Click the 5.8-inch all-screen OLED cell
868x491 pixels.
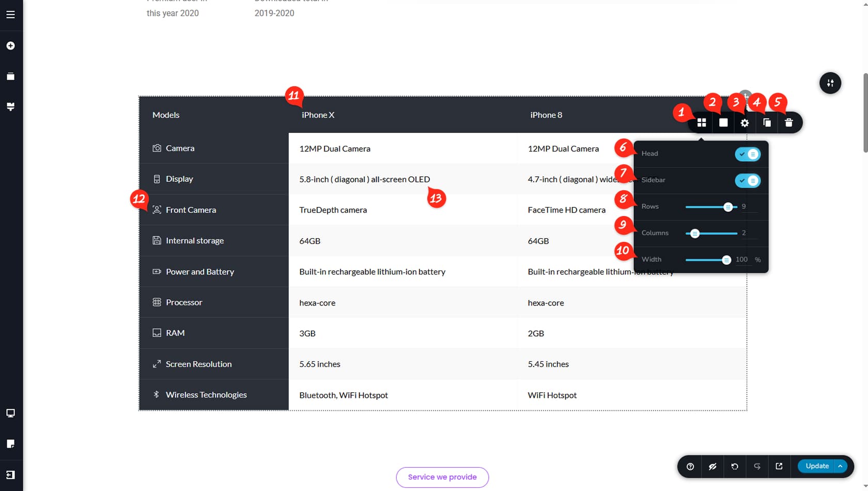[x=403, y=179]
